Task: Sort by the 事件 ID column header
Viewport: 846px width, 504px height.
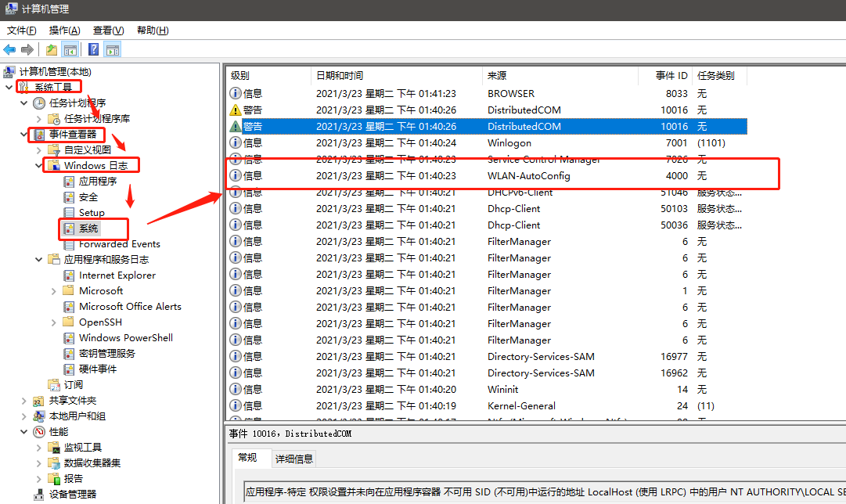Action: click(671, 76)
